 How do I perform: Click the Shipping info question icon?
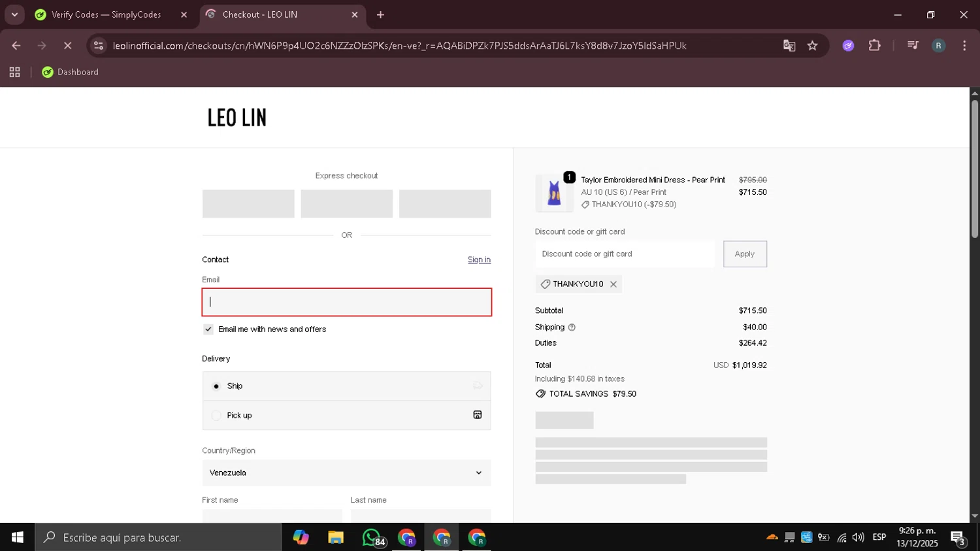[x=572, y=327]
